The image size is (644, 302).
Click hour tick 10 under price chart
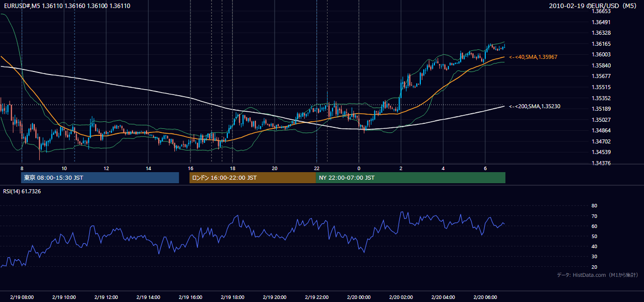[64, 168]
